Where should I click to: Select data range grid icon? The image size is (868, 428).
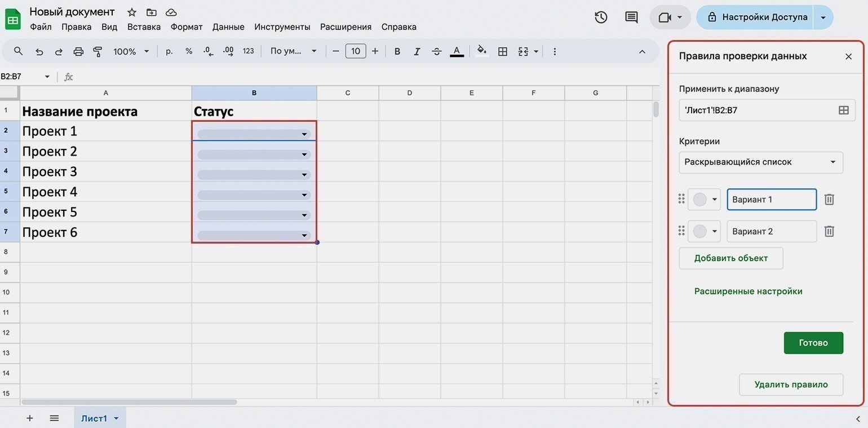pyautogui.click(x=843, y=111)
